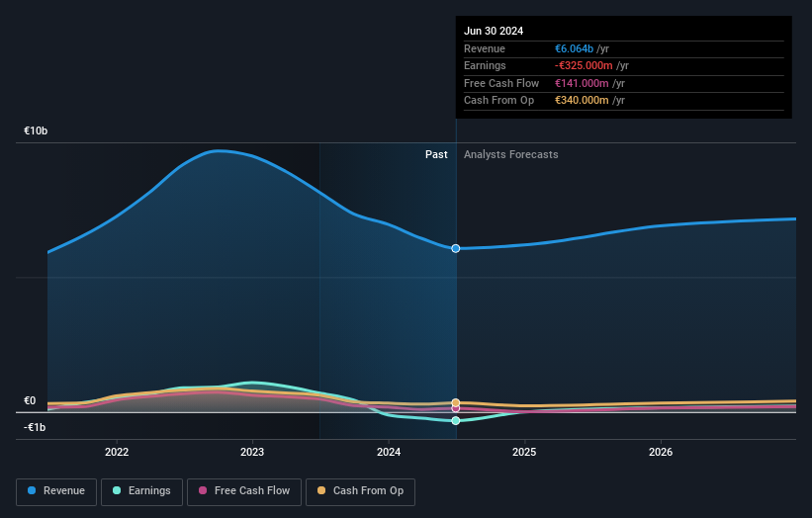Viewport: 812px width, 518px height.
Task: Click the teal Earnings legend dot
Action: (117, 490)
